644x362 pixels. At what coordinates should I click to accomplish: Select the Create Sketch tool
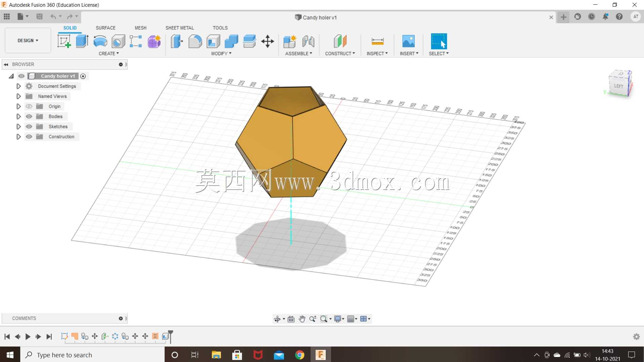[64, 41]
